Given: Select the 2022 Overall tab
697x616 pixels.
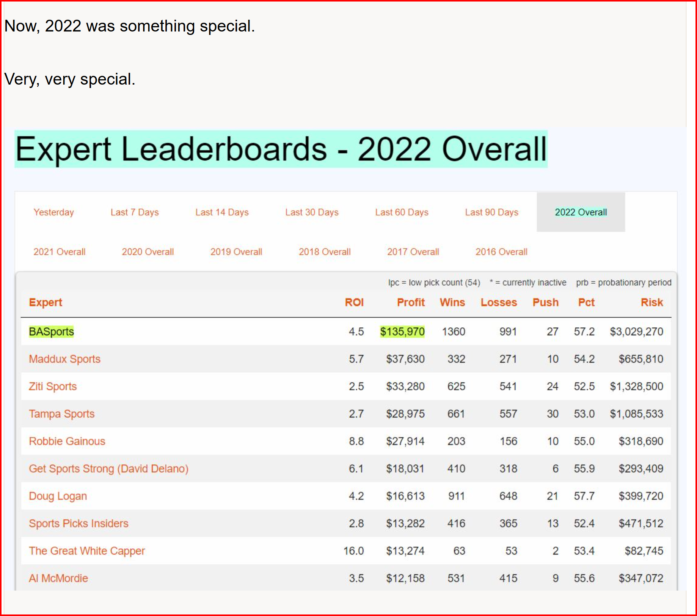Looking at the screenshot, I should (581, 212).
